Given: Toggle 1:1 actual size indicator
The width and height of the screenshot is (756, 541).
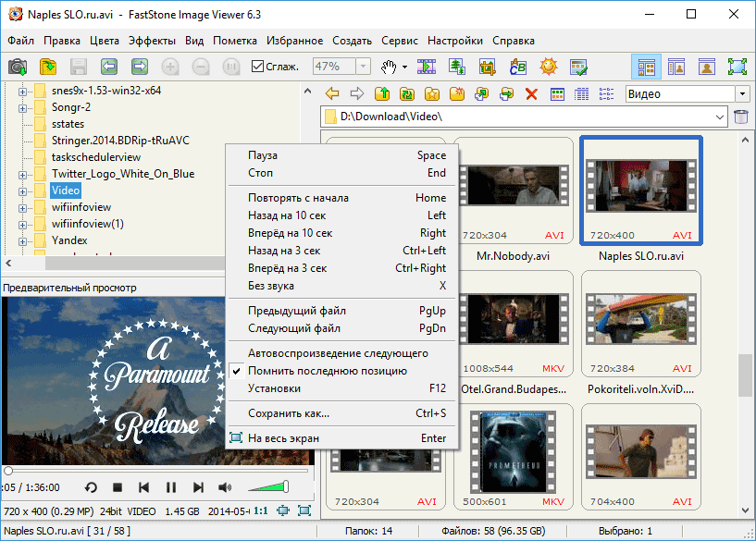Looking at the screenshot, I should point(261,510).
